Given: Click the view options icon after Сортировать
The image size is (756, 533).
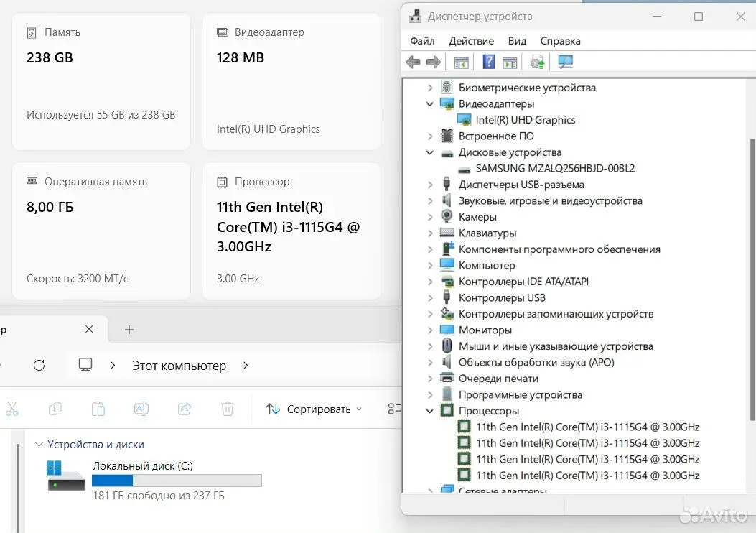Looking at the screenshot, I should (x=394, y=409).
